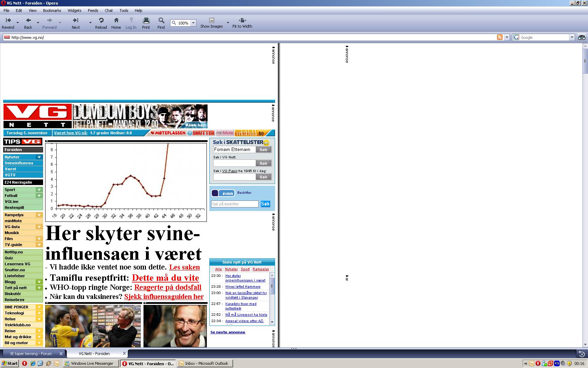Click the FINN logo

point(223,193)
